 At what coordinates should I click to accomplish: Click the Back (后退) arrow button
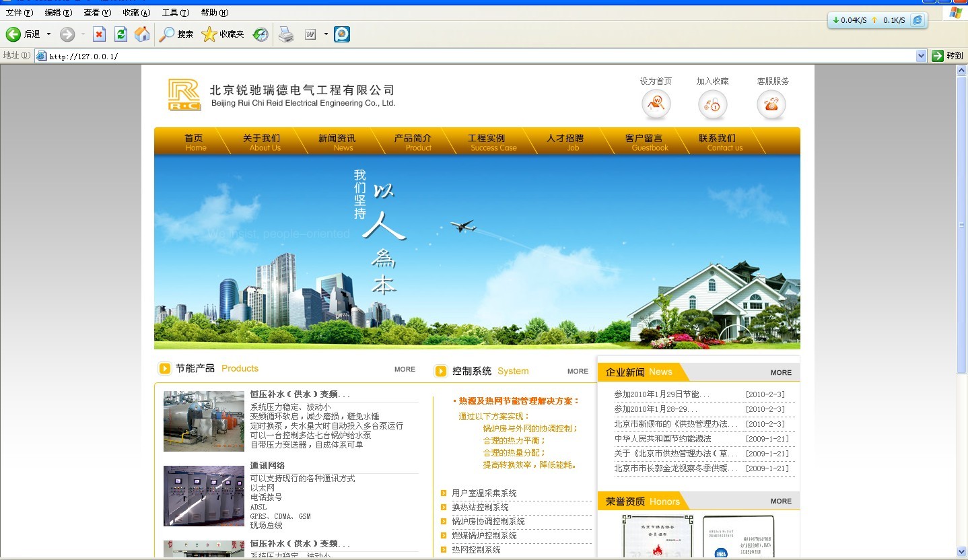click(x=13, y=34)
